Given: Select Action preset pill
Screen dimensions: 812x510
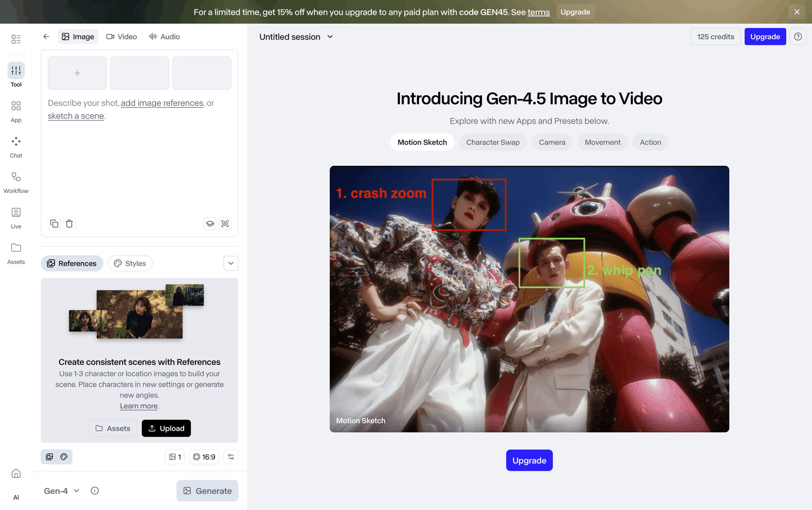Looking at the screenshot, I should [650, 142].
